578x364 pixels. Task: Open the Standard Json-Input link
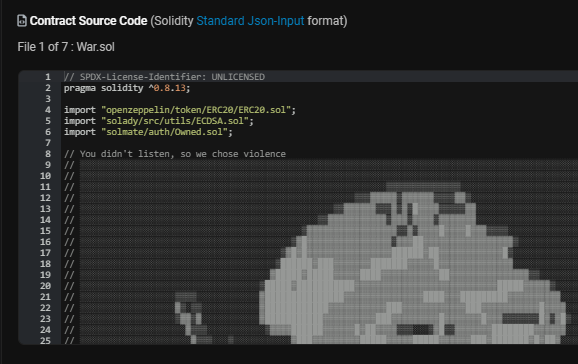click(x=250, y=21)
